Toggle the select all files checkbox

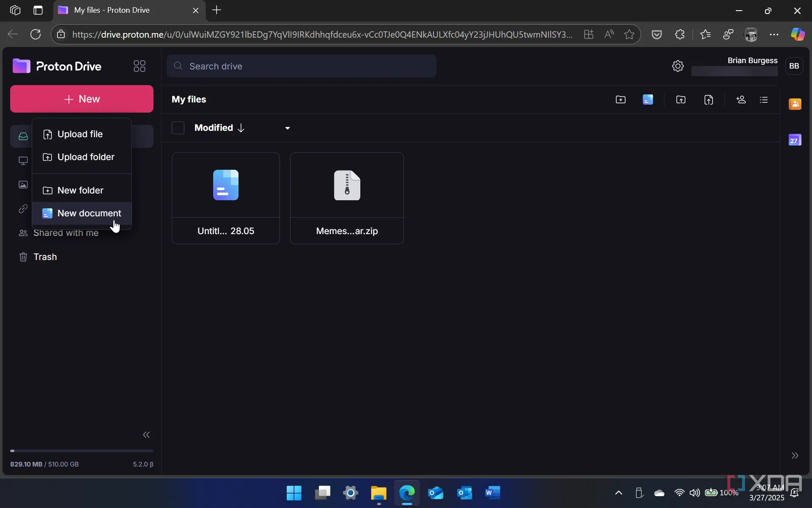(178, 128)
